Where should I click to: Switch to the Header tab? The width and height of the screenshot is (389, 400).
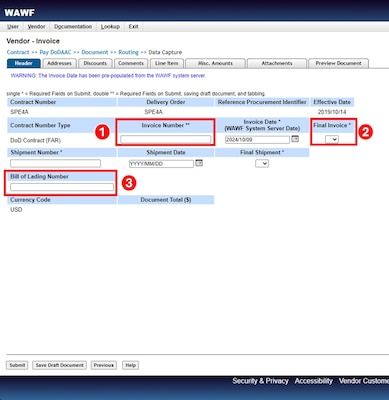[24, 63]
